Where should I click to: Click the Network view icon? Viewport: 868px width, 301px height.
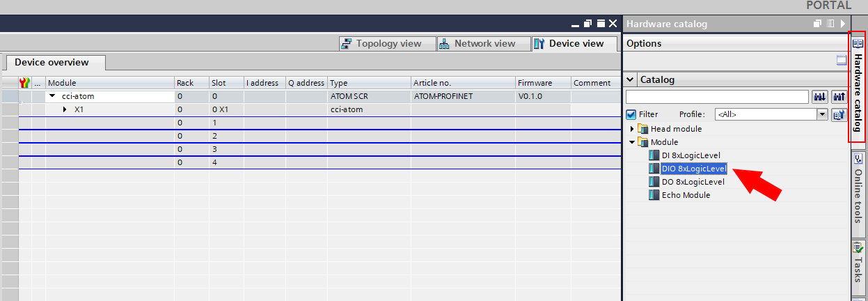445,44
